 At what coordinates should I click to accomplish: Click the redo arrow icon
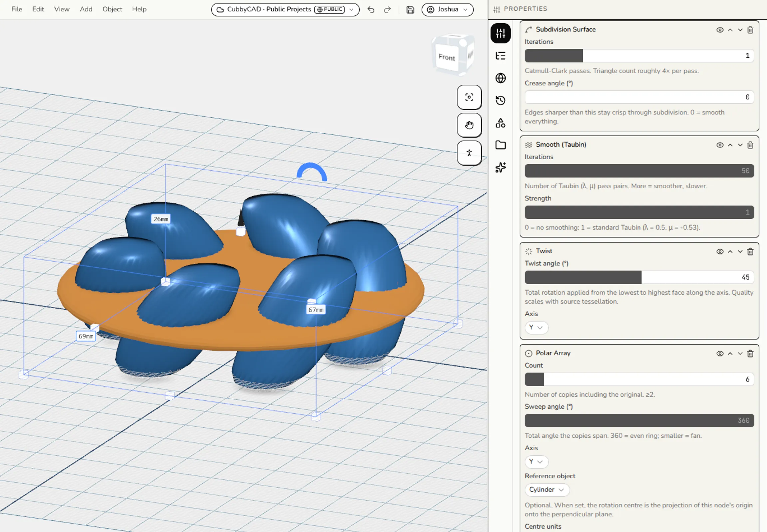point(387,10)
